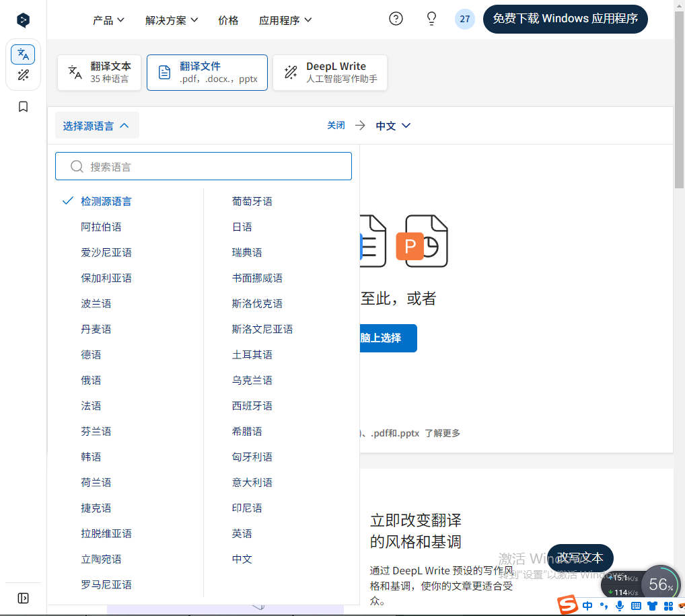Select 俄语 as source language

[x=91, y=380]
